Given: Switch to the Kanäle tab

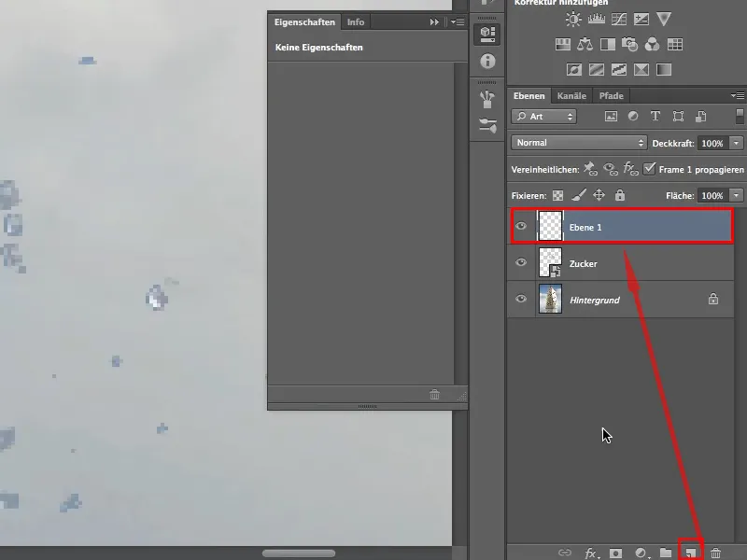Looking at the screenshot, I should [x=571, y=96].
